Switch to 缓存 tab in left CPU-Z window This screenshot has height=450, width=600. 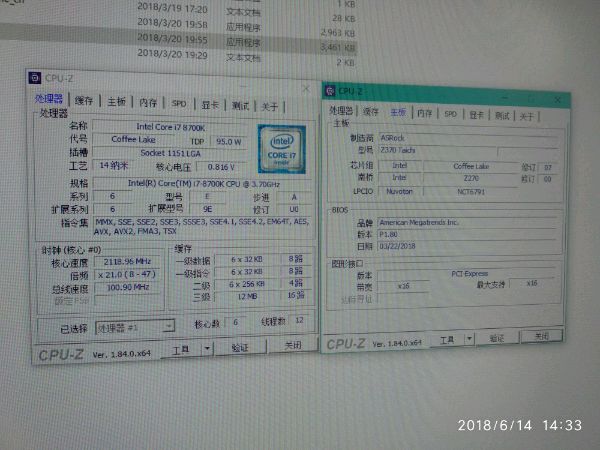pyautogui.click(x=84, y=101)
